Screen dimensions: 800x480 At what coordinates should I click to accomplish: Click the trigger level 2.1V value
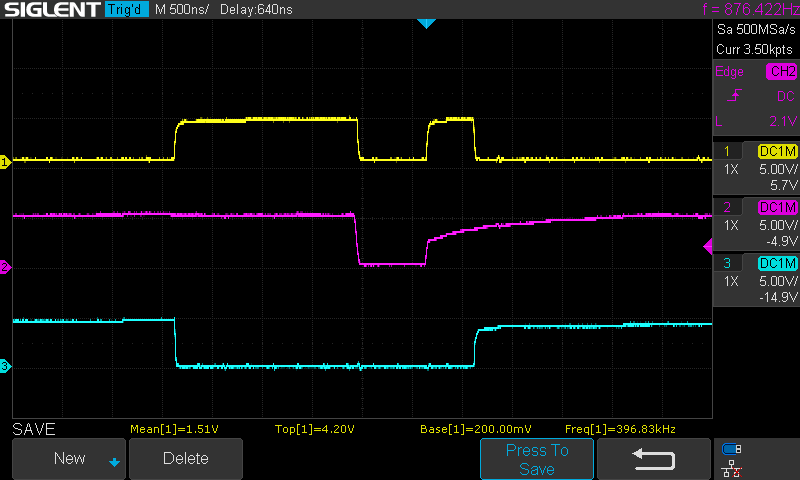[783, 121]
